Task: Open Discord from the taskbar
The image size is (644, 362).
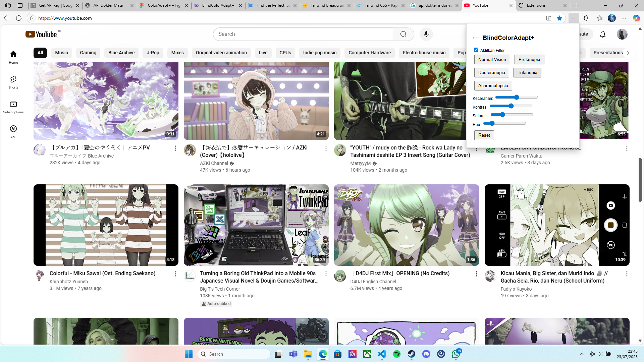Action: [x=426, y=354]
